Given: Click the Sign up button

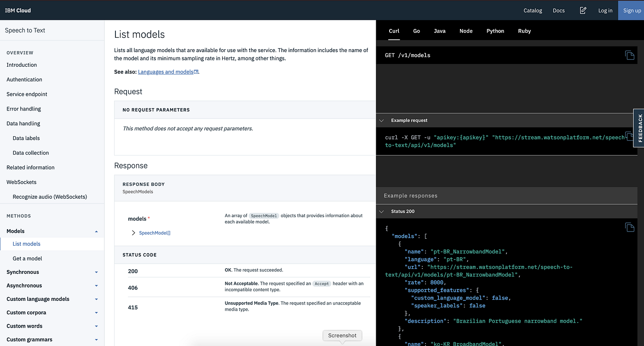Looking at the screenshot, I should point(632,10).
